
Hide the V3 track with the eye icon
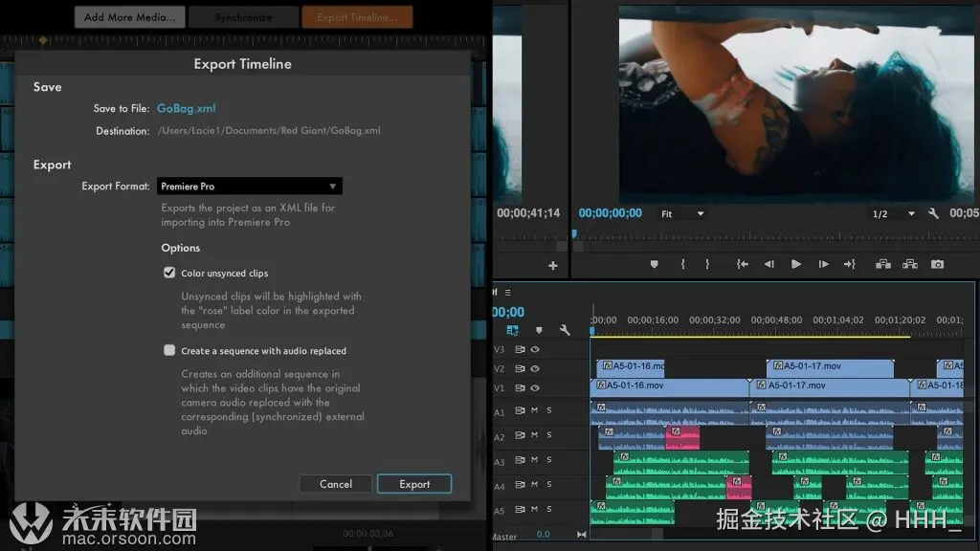(535, 349)
